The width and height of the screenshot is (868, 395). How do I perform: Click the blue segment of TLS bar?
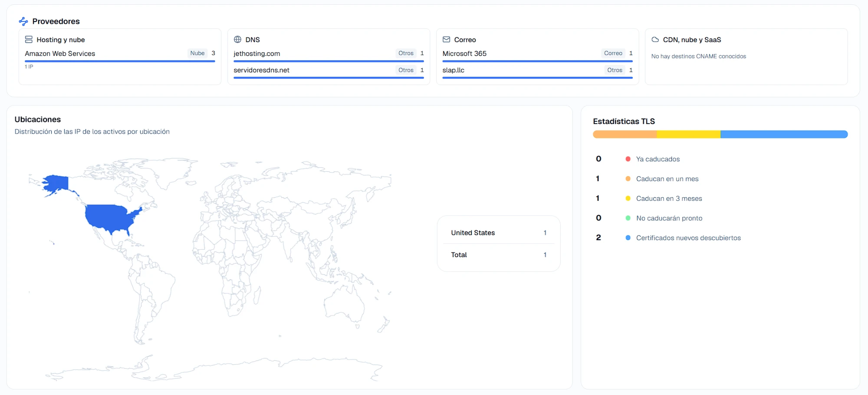[784, 134]
